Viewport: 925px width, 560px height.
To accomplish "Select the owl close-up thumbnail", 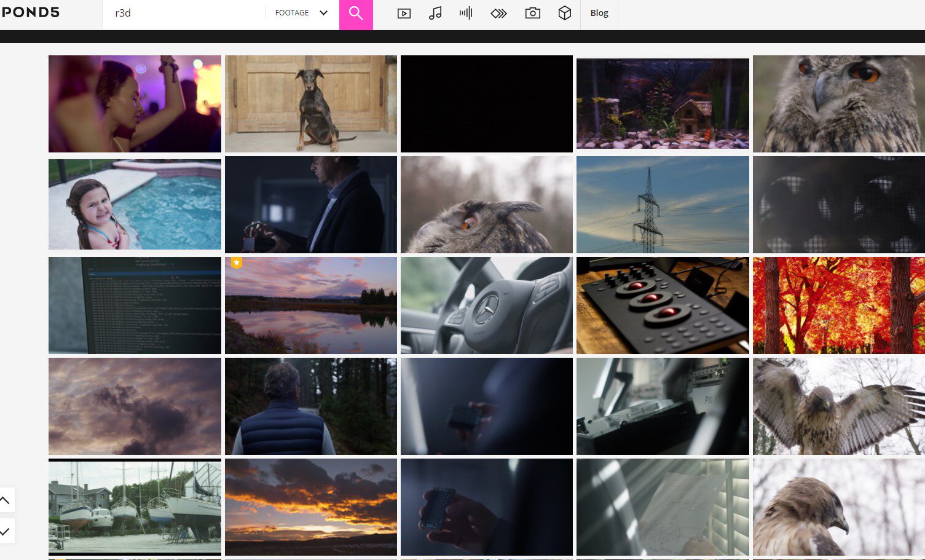I will click(838, 103).
